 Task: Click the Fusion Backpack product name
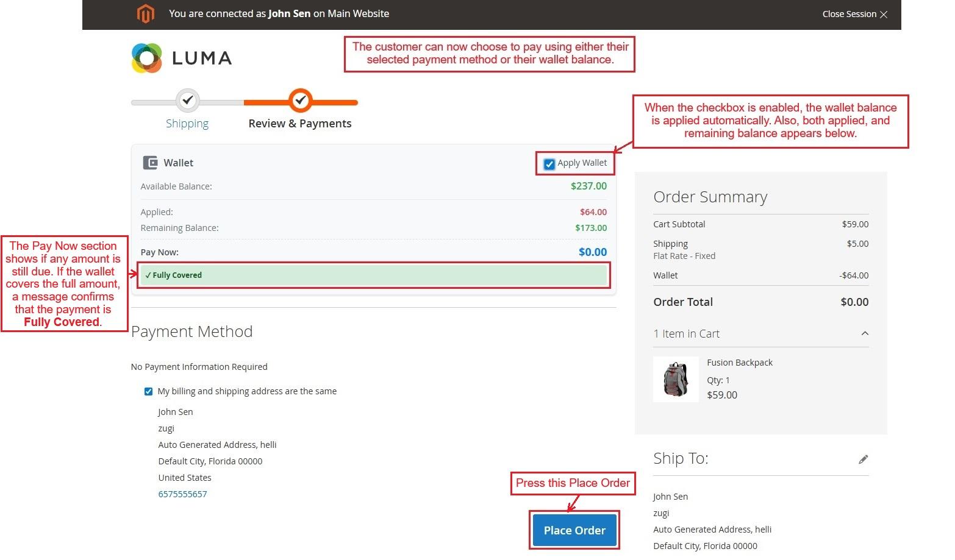click(x=739, y=363)
